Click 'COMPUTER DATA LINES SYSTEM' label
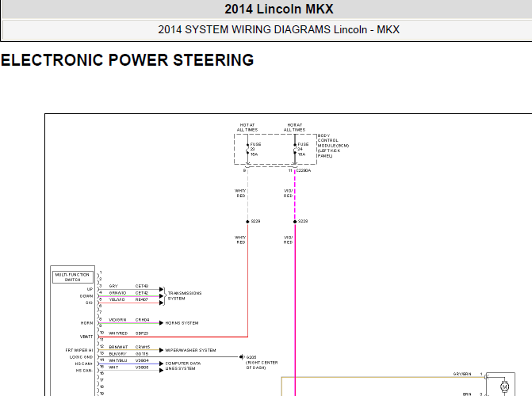This screenshot has height=396, width=532. point(183,366)
